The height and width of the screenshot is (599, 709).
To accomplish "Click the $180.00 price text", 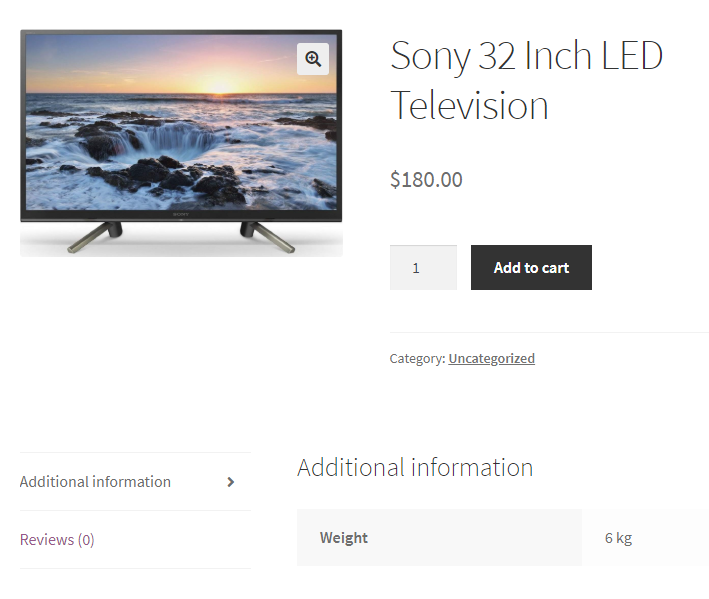I will pos(426,179).
